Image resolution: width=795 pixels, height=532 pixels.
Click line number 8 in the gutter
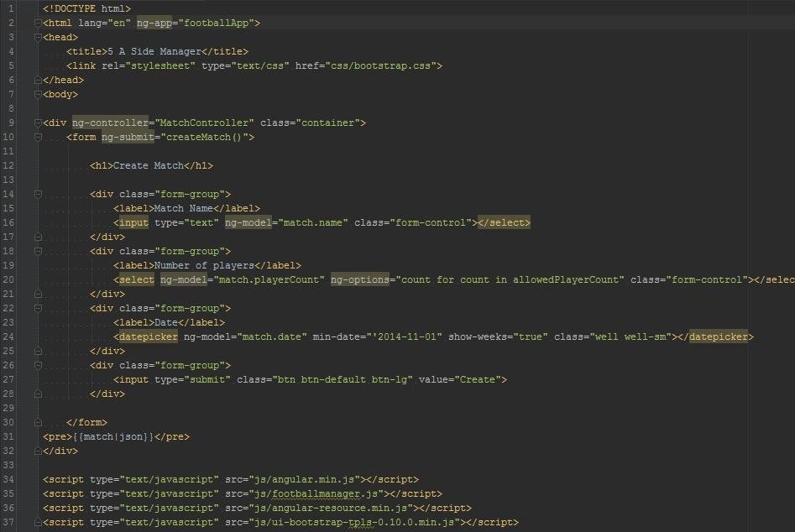coord(11,108)
